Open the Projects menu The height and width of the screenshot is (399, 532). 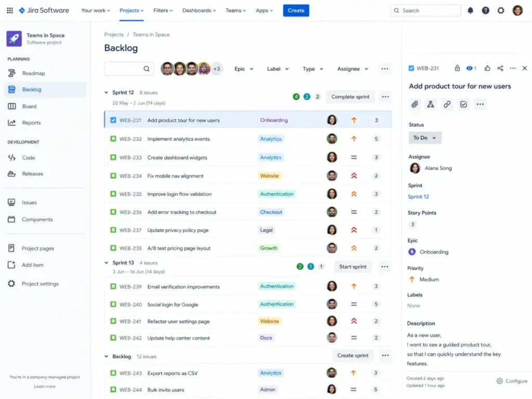(131, 10)
